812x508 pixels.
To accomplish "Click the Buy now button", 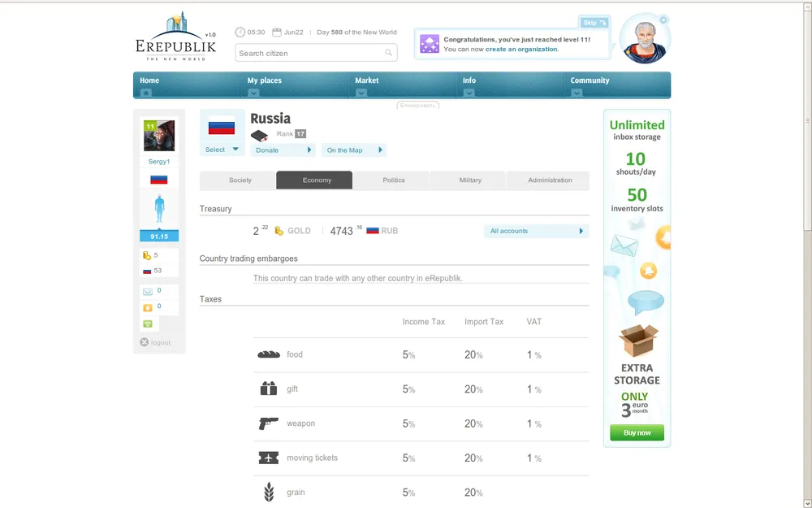I will click(637, 432).
